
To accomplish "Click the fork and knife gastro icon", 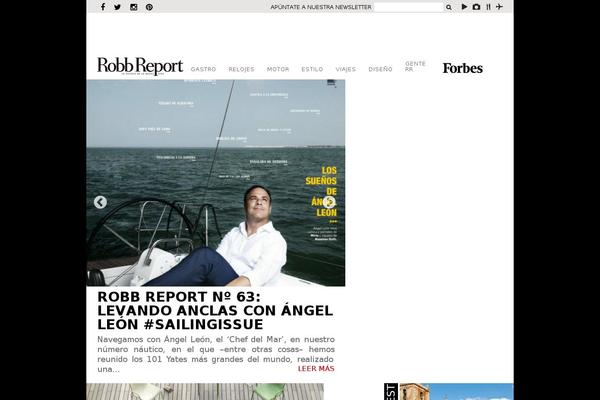I will 489,7.
